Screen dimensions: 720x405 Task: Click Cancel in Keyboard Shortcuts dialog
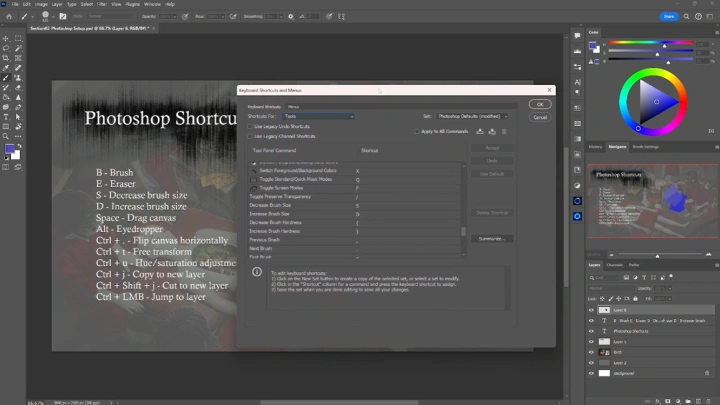(540, 118)
